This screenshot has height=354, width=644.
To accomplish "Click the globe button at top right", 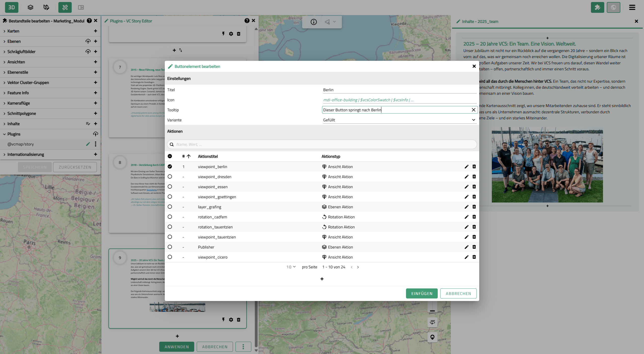I will (613, 7).
